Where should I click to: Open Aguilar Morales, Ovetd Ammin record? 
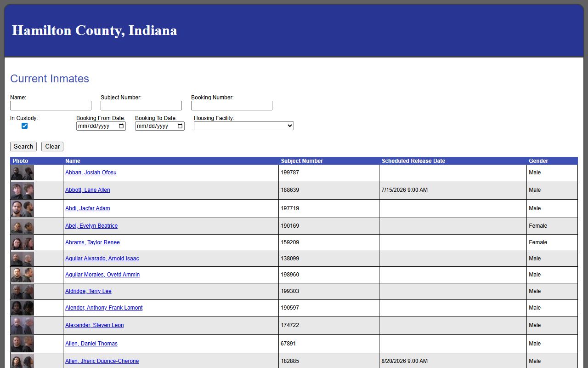102,275
